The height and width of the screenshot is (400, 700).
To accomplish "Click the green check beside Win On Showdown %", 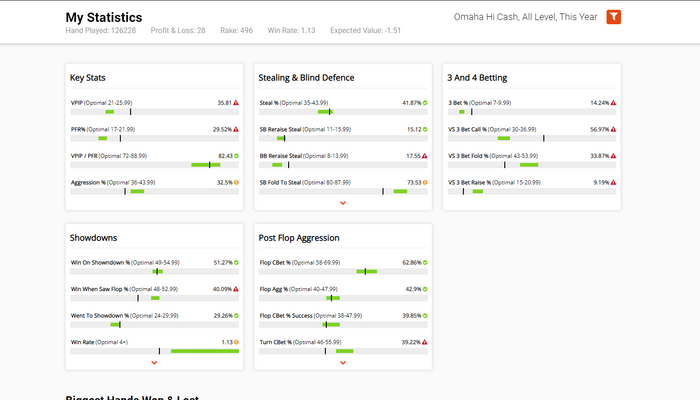I will [236, 262].
